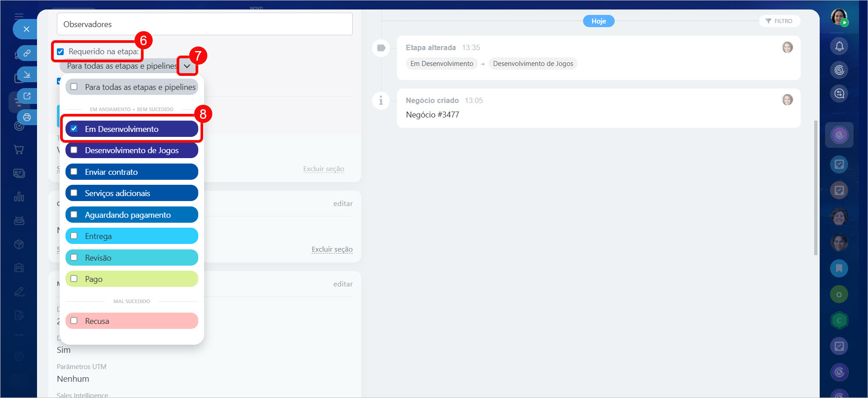Screen dimensions: 868x398
Task: Click the copy link icon
Action: tap(27, 53)
